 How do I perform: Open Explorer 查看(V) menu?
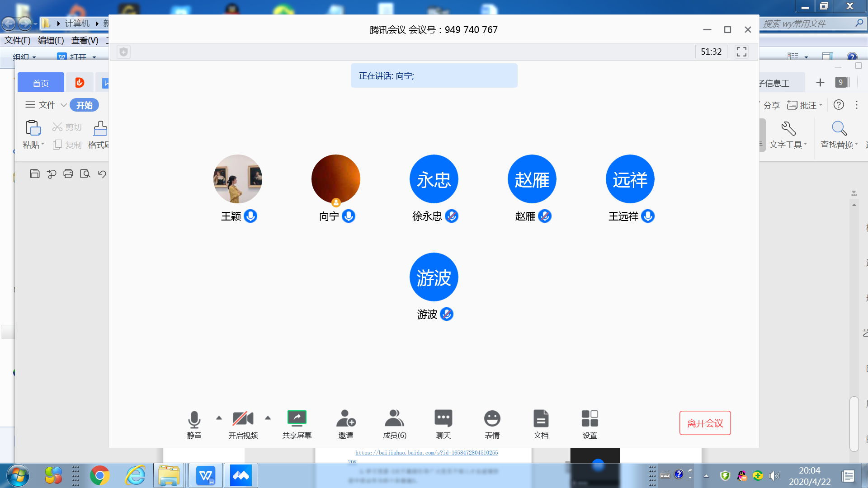(x=85, y=40)
